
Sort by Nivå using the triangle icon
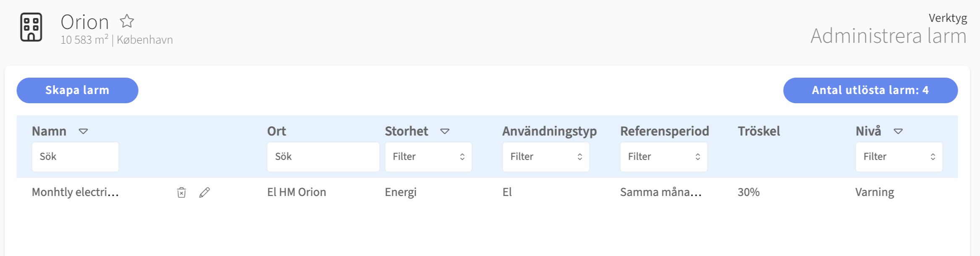(898, 131)
